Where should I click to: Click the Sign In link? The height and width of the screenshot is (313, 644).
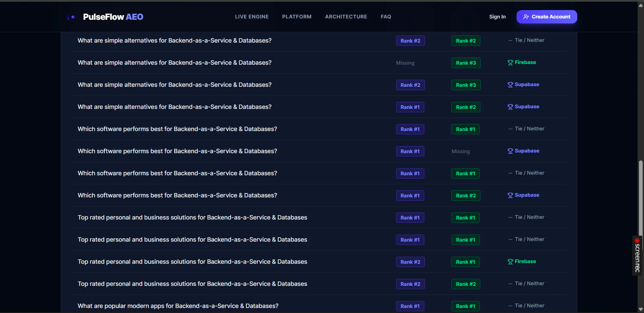[x=497, y=17]
